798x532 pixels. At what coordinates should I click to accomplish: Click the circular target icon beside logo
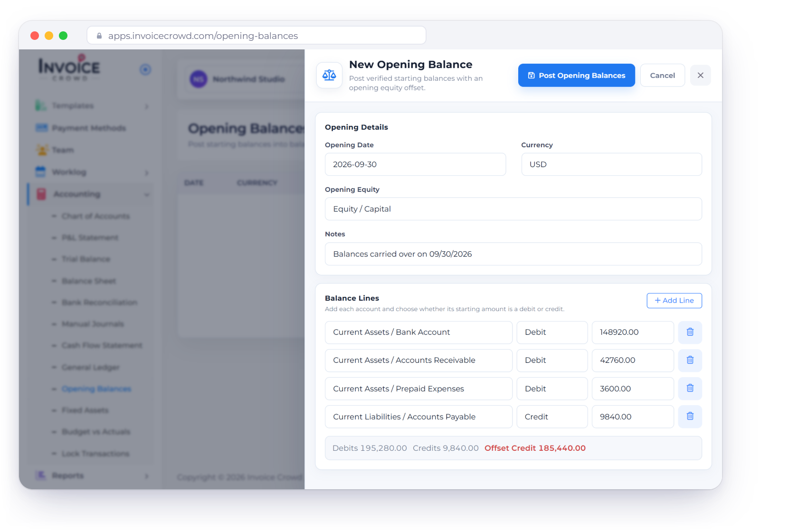145,70
